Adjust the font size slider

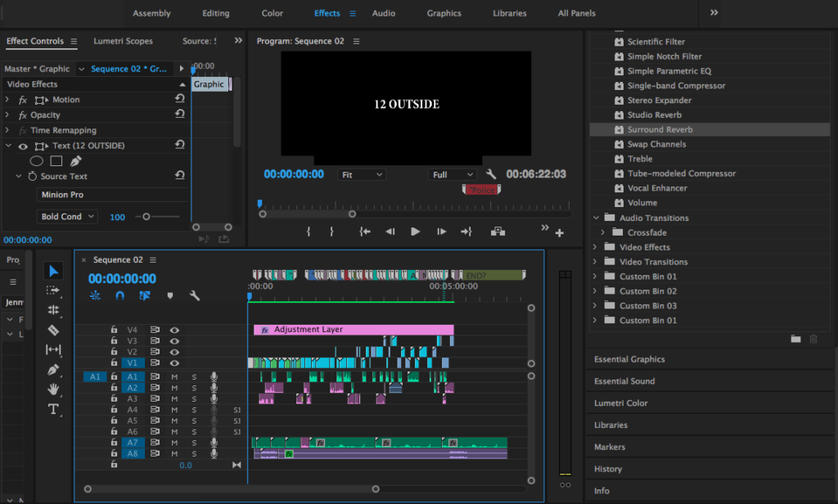point(146,217)
